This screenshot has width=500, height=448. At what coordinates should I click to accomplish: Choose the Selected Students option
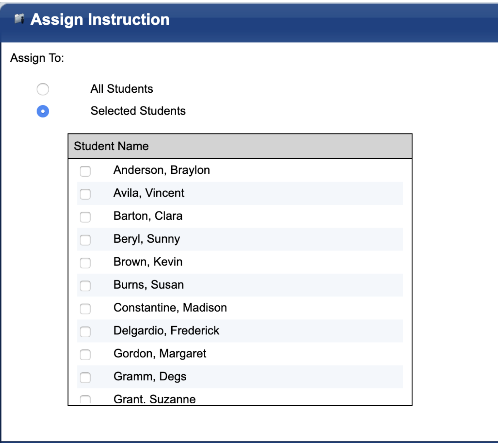click(43, 111)
